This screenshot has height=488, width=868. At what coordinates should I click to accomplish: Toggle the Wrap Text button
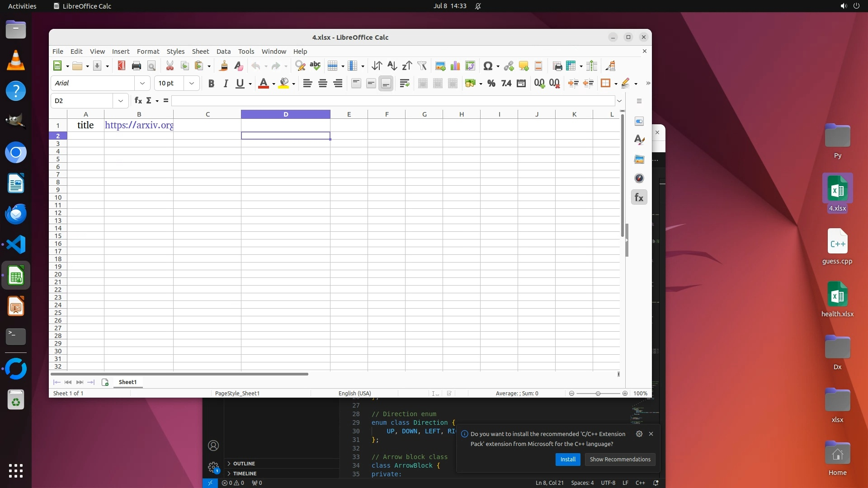tap(404, 83)
